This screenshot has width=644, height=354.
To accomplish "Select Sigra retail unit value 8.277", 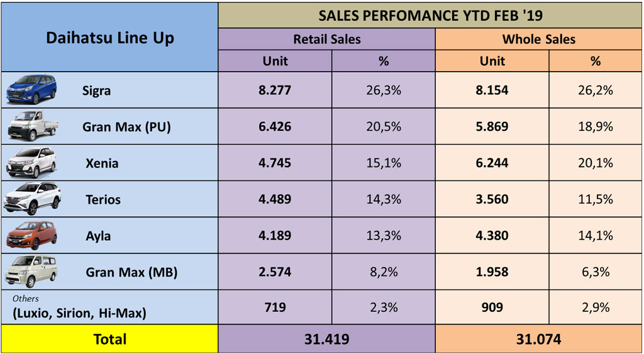I will pos(275,90).
